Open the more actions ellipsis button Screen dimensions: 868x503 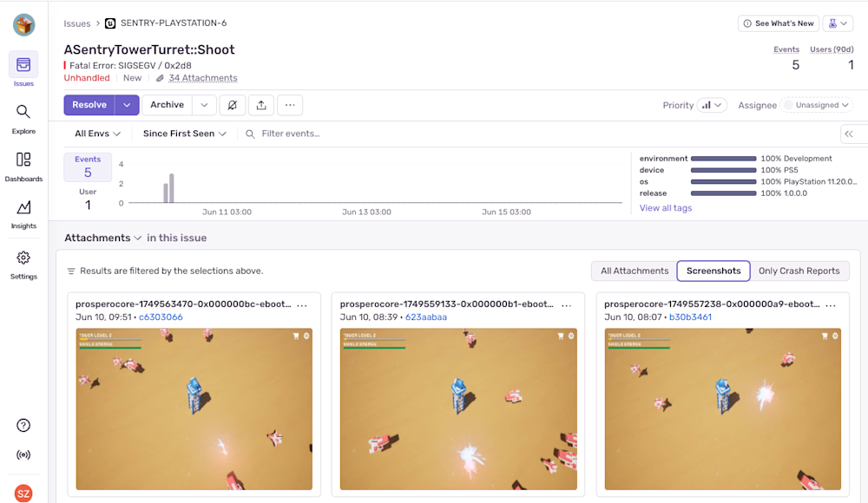coord(290,105)
